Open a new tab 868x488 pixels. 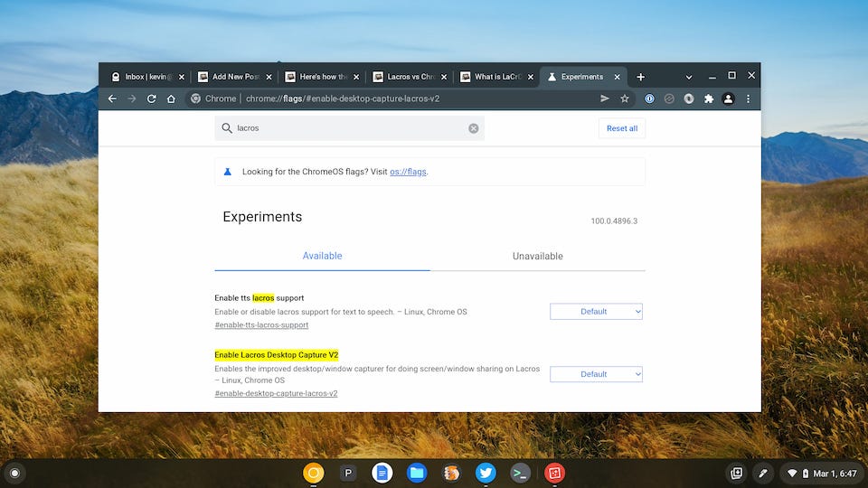[x=640, y=77]
